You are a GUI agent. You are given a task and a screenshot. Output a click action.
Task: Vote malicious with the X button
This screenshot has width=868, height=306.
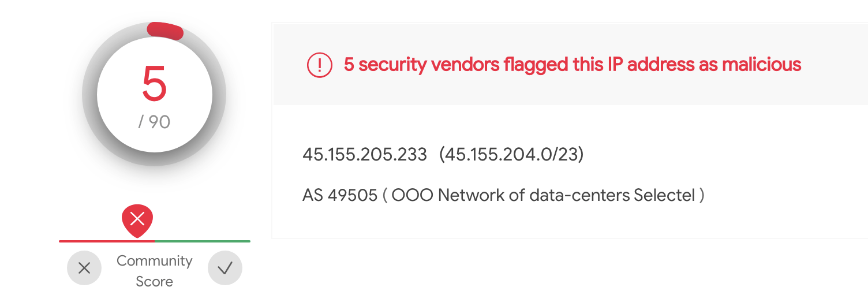click(84, 268)
